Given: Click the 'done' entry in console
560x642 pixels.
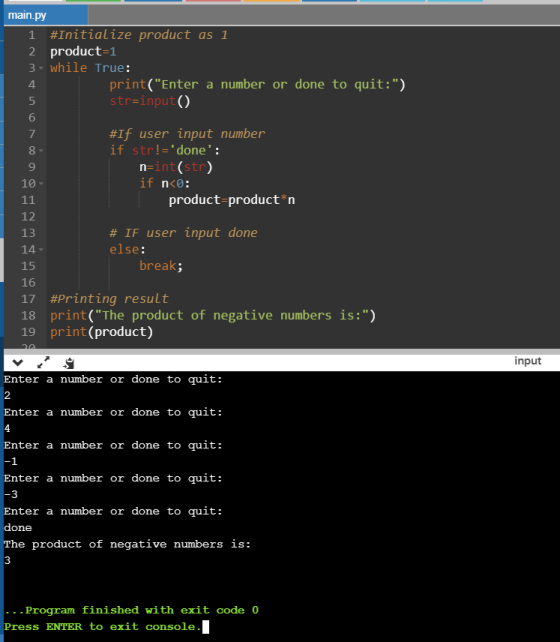Looking at the screenshot, I should [18, 528].
